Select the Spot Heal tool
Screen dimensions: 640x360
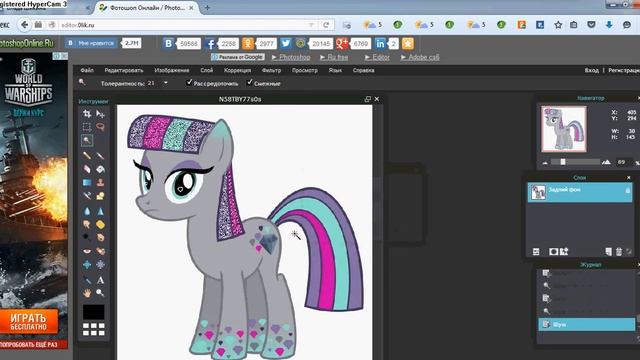point(100,251)
